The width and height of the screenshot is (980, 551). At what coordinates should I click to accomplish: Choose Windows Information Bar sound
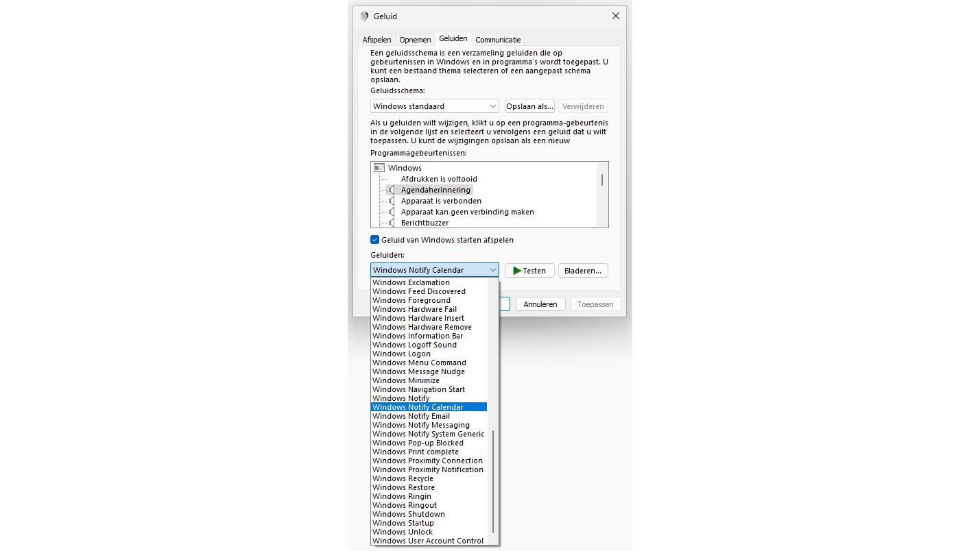tap(429, 336)
